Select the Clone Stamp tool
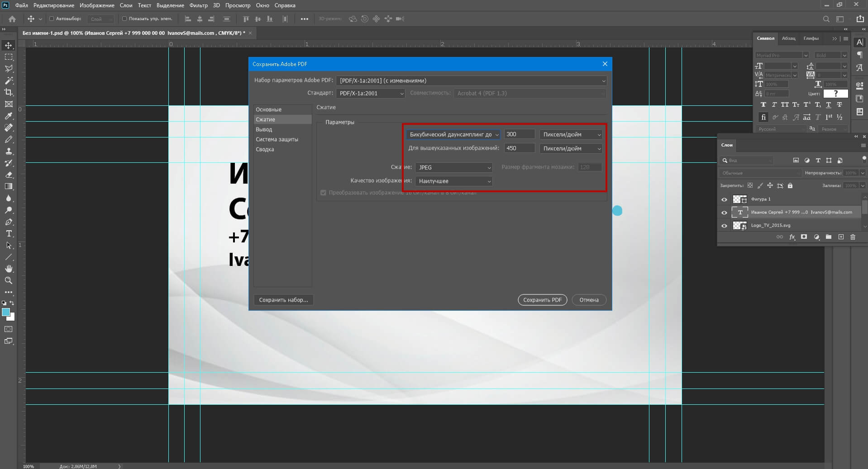868x469 pixels. click(x=9, y=151)
